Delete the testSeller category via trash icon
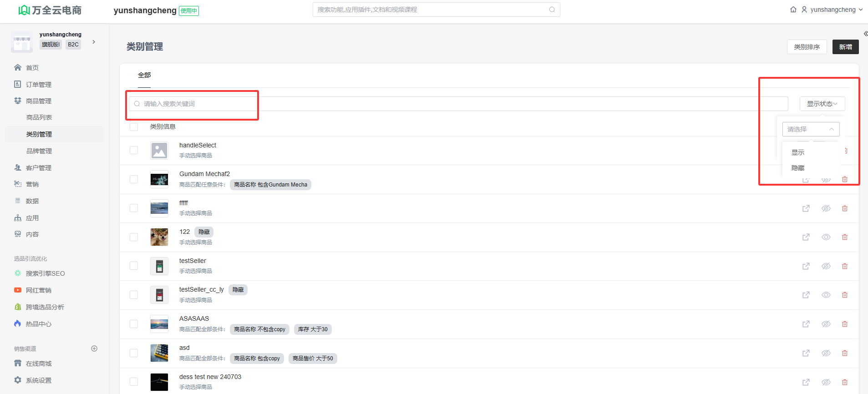Image resolution: width=868 pixels, height=394 pixels. pos(844,266)
